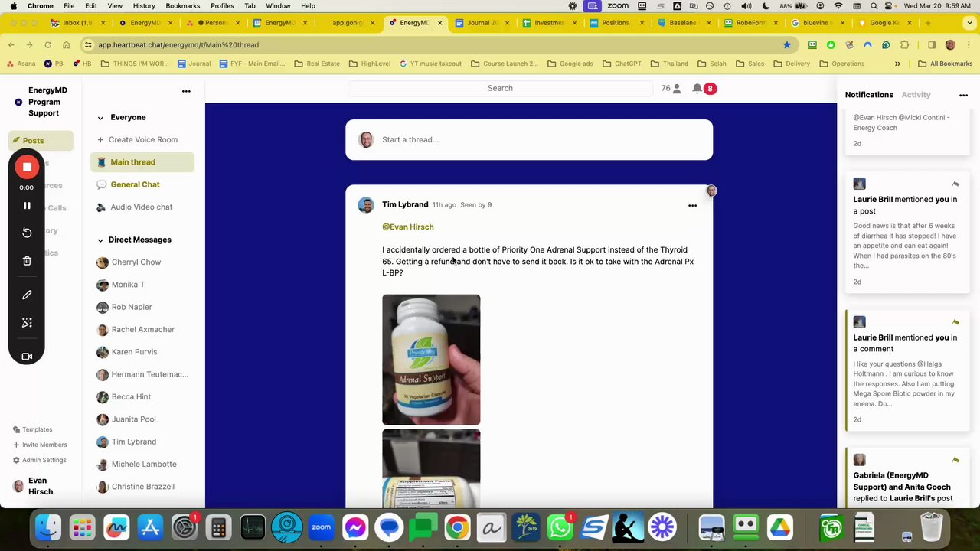Open zoom from the Dock
The height and width of the screenshot is (551, 980).
tap(322, 527)
